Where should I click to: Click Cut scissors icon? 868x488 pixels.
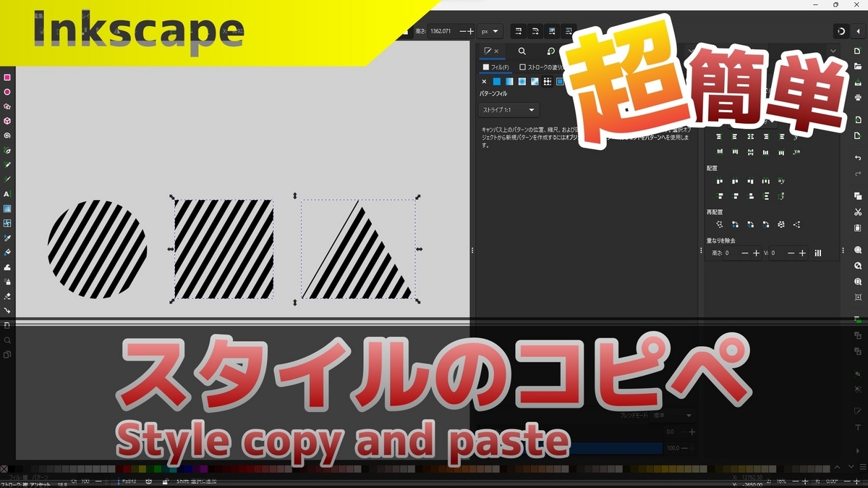point(858,211)
